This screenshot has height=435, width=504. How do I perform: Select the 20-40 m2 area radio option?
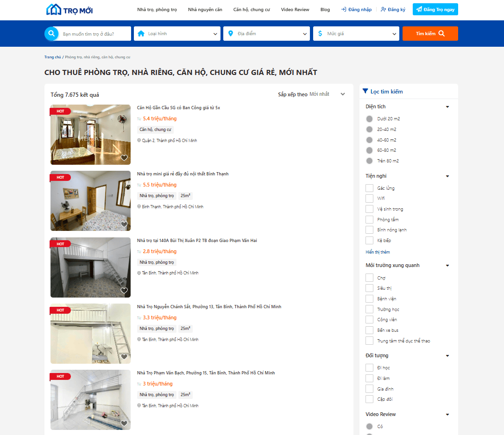[369, 130]
